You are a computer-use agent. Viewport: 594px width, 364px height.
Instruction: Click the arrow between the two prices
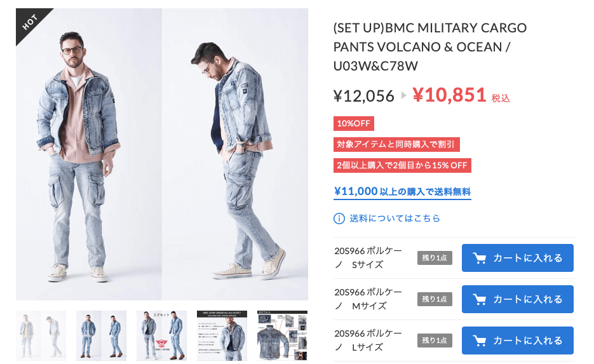403,95
